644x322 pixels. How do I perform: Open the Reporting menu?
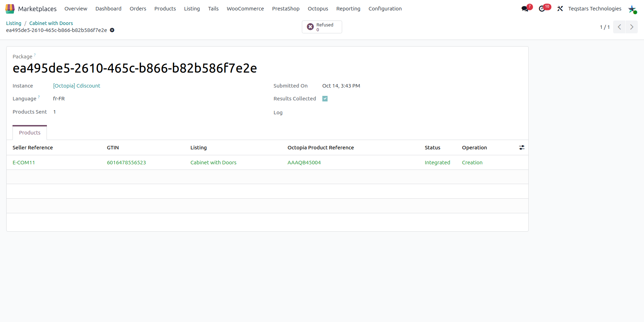coord(348,9)
